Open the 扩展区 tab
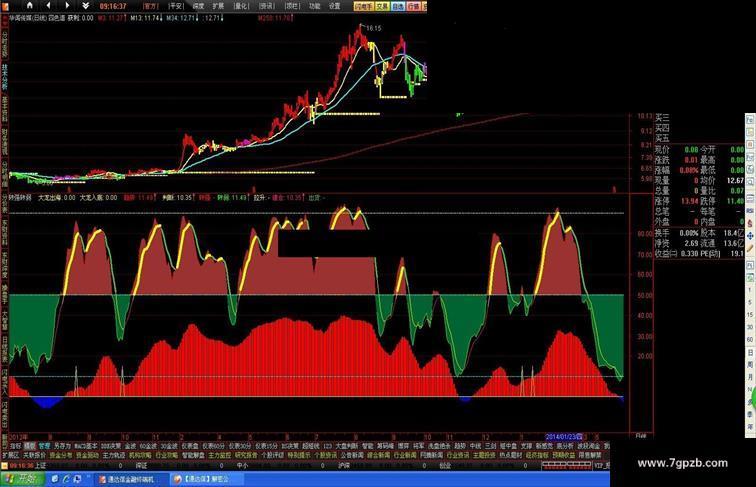This screenshot has width=756, height=487. [10, 455]
